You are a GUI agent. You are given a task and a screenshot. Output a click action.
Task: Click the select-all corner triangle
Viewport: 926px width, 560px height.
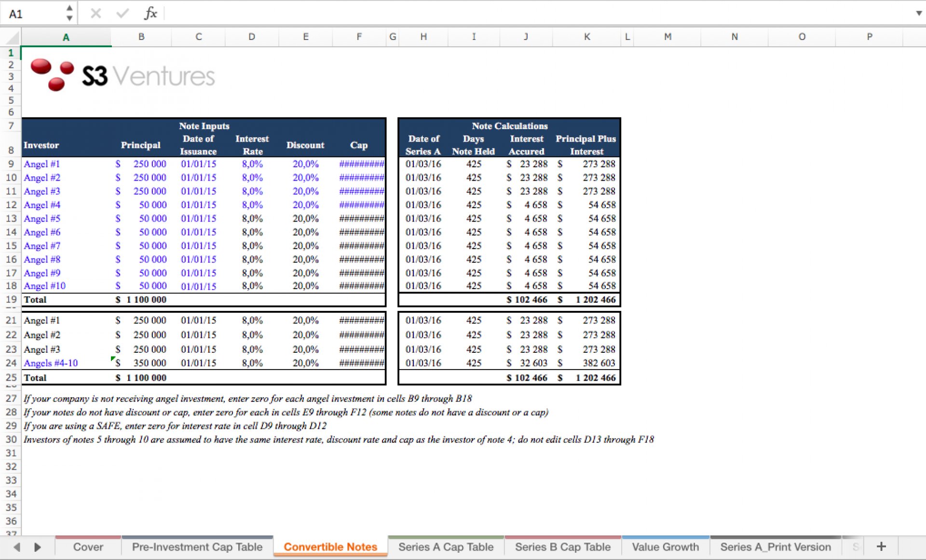click(x=13, y=37)
